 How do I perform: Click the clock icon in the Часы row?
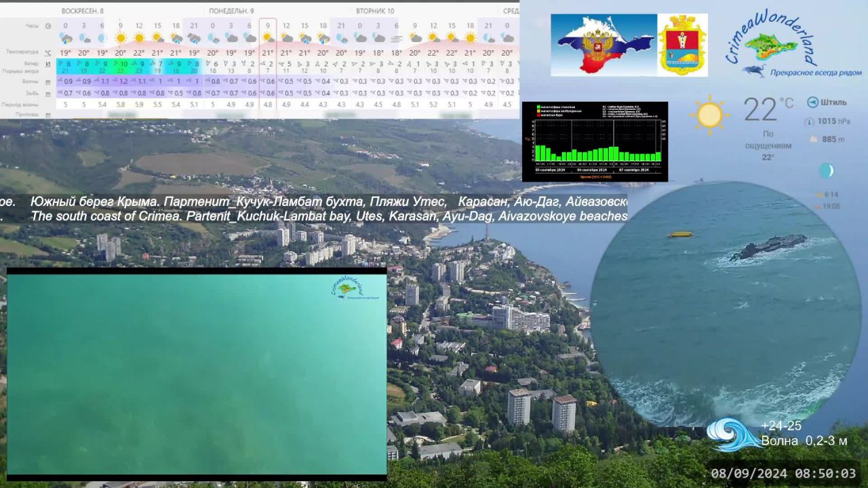point(48,26)
